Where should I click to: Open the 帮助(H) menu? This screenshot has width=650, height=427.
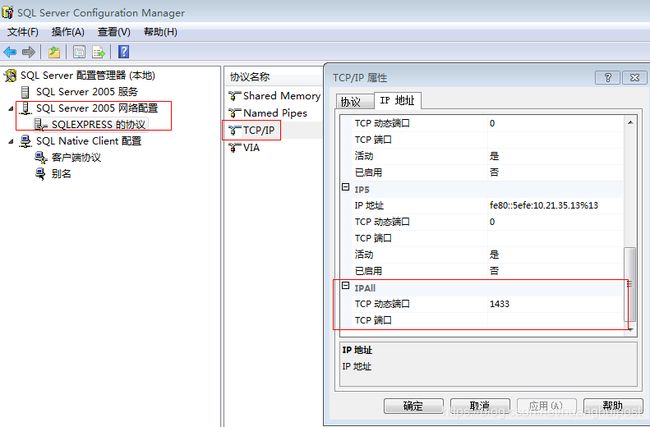tap(160, 32)
